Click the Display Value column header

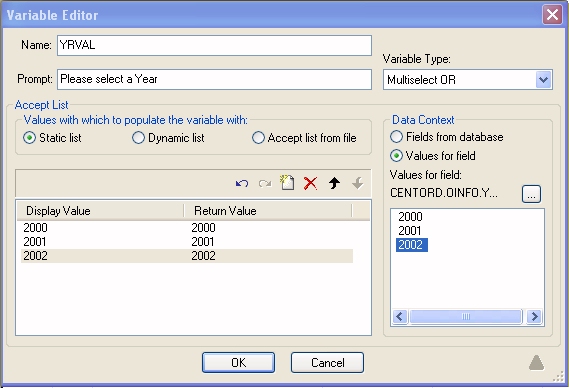(x=100, y=211)
